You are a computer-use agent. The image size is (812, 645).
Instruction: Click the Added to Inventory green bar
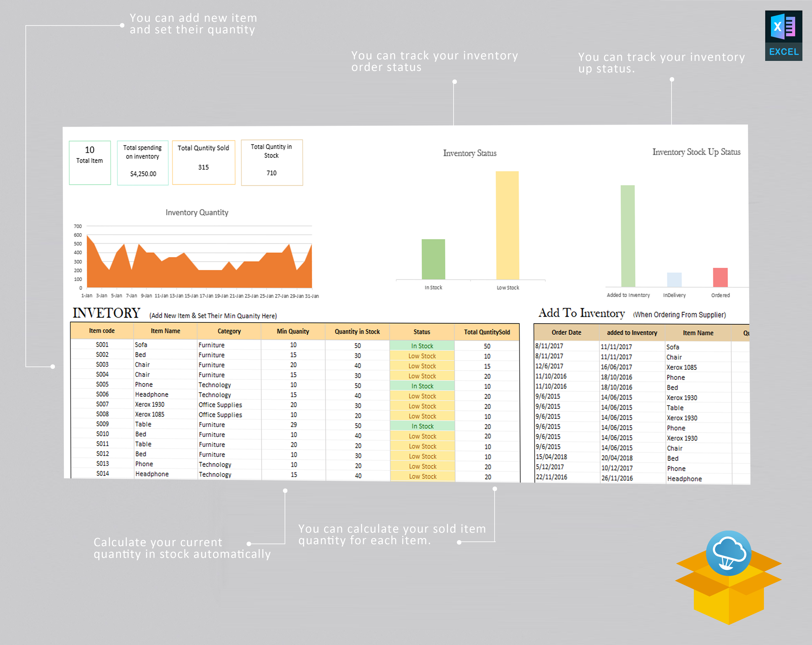[628, 236]
